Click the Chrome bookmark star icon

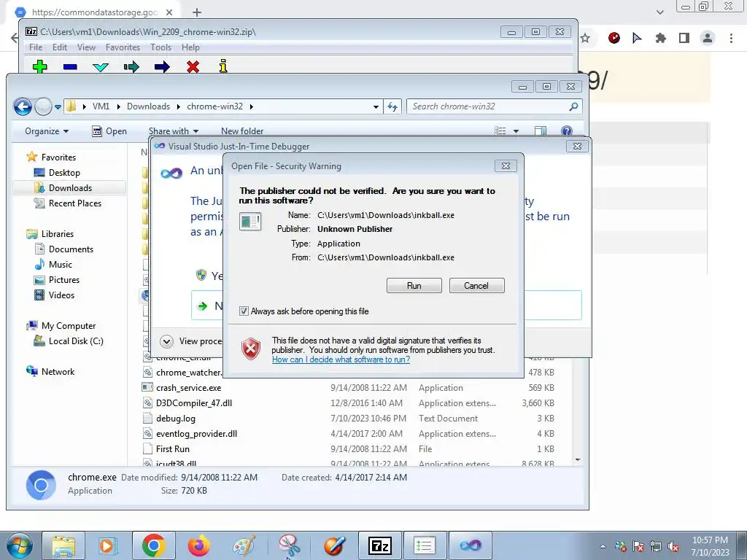click(x=586, y=38)
